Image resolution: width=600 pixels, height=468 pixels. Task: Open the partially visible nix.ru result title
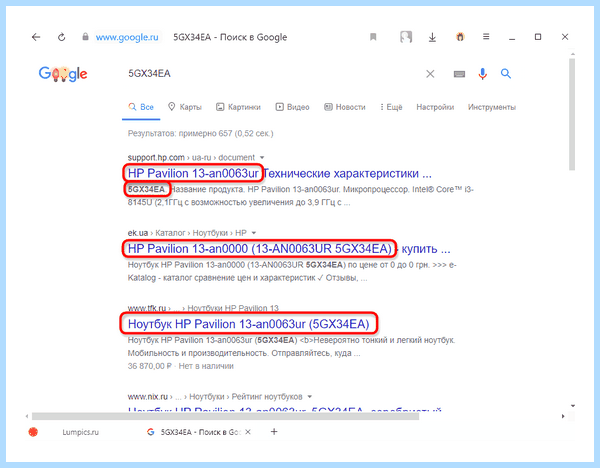[x=284, y=409]
